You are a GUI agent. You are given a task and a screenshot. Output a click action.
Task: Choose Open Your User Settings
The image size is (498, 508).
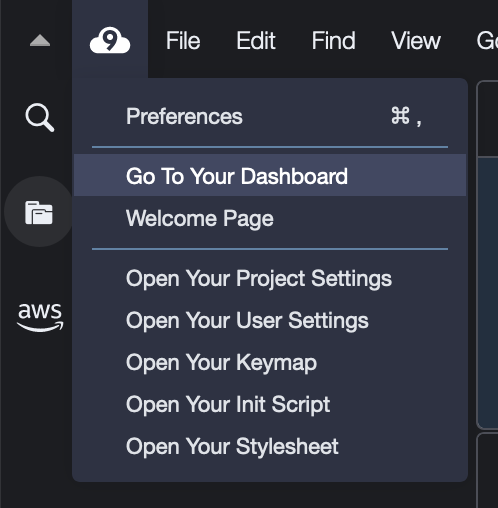click(x=270, y=320)
